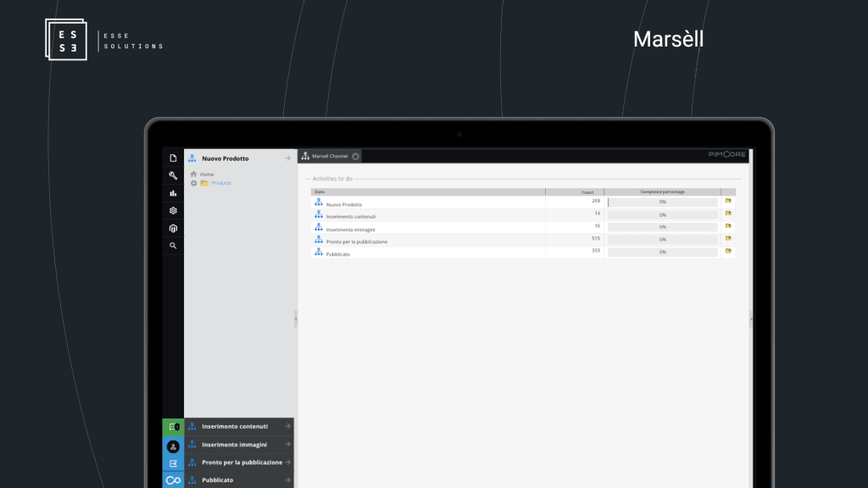Open the Settings gear menu in sidebar
Viewport: 868px width, 488px height.
click(173, 211)
